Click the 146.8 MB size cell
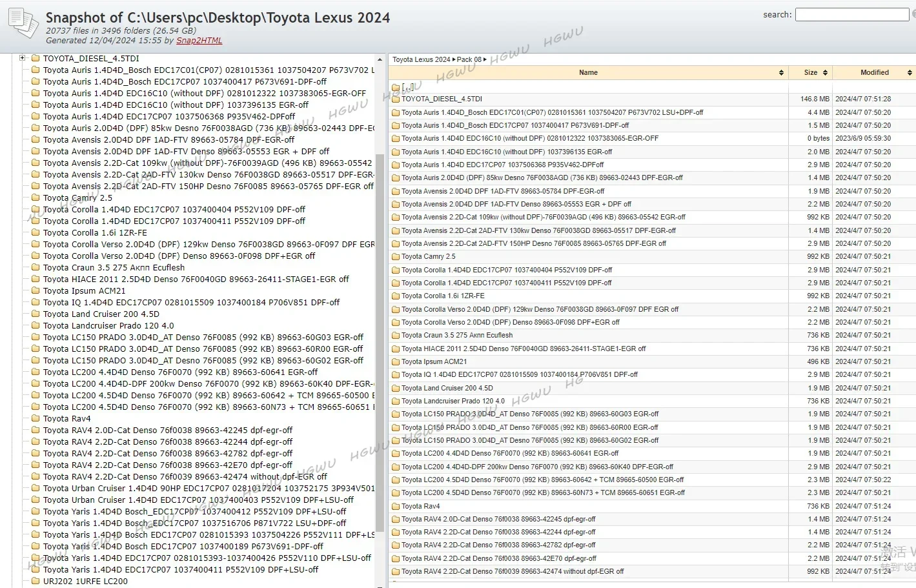This screenshot has height=588, width=916. tap(815, 99)
